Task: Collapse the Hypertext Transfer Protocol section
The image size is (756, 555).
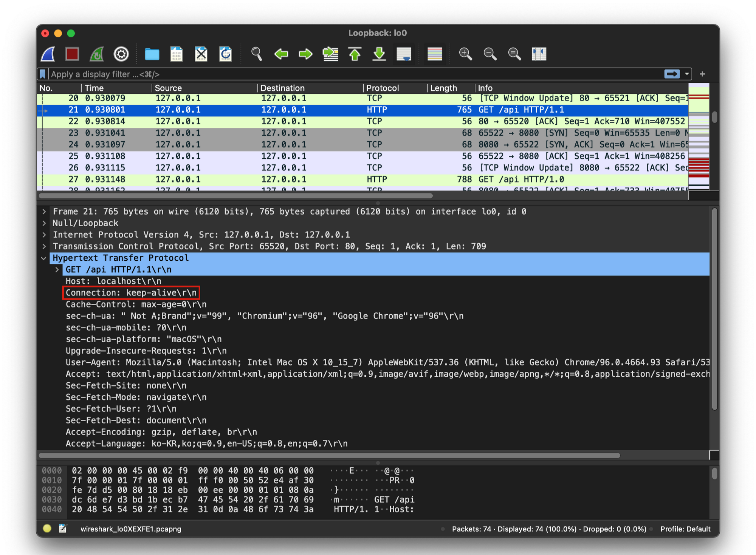Action: click(x=44, y=258)
